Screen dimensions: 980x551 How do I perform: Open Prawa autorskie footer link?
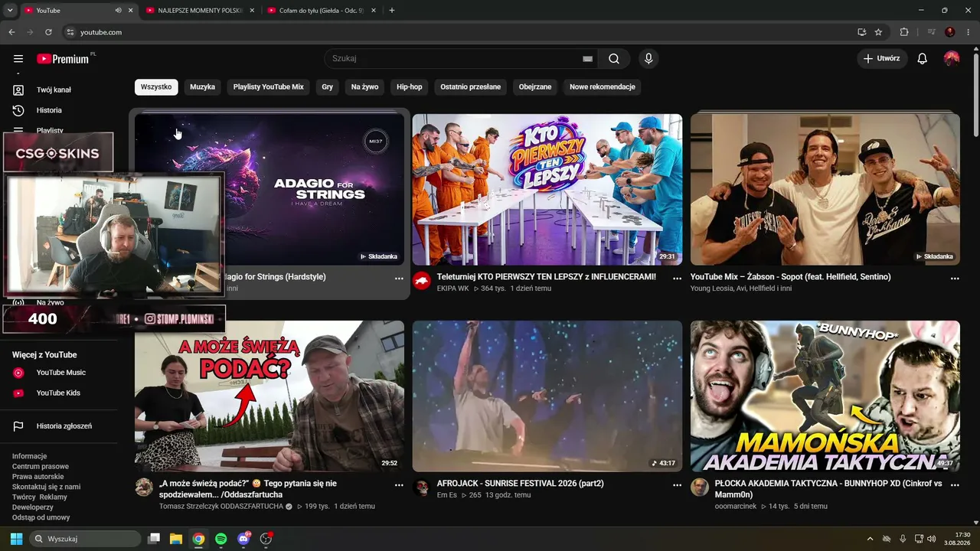point(38,477)
